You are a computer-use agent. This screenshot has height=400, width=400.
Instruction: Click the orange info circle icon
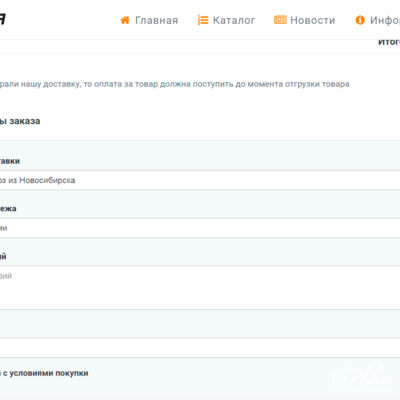360,20
